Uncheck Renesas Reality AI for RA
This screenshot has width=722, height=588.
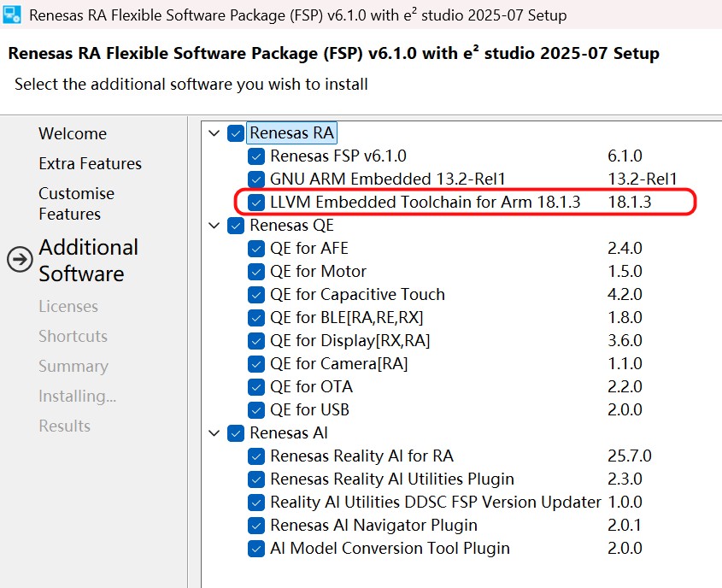coord(256,456)
